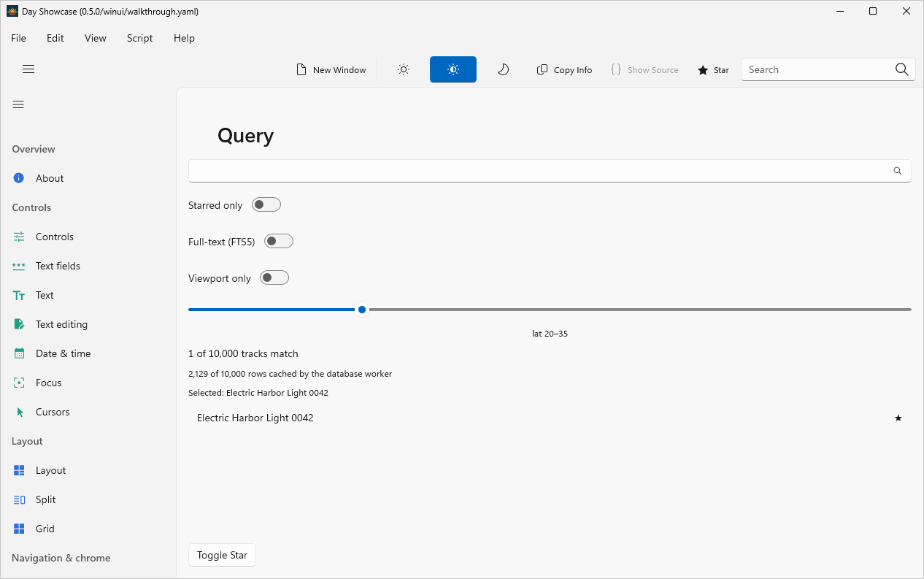Enable the Starred only switch
This screenshot has width=924, height=579.
point(266,204)
